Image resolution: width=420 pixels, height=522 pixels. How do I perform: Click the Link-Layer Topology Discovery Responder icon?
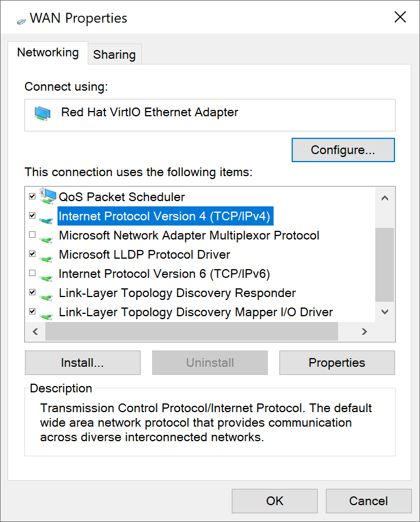(47, 294)
